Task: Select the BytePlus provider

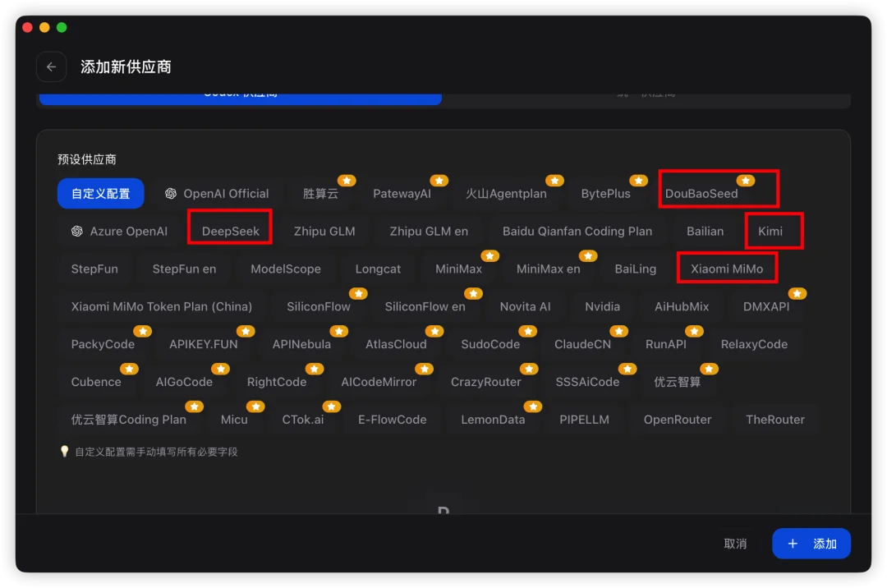Action: point(606,193)
